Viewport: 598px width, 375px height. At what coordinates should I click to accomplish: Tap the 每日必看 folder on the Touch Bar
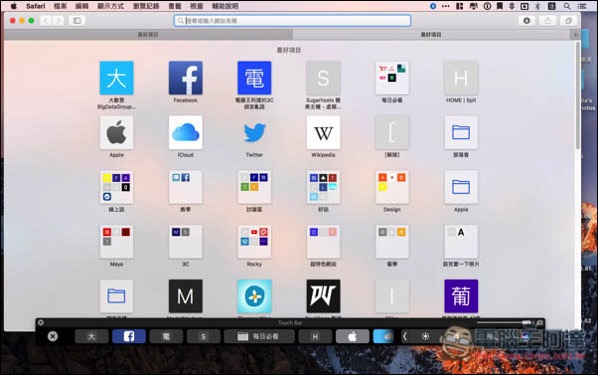pos(259,336)
